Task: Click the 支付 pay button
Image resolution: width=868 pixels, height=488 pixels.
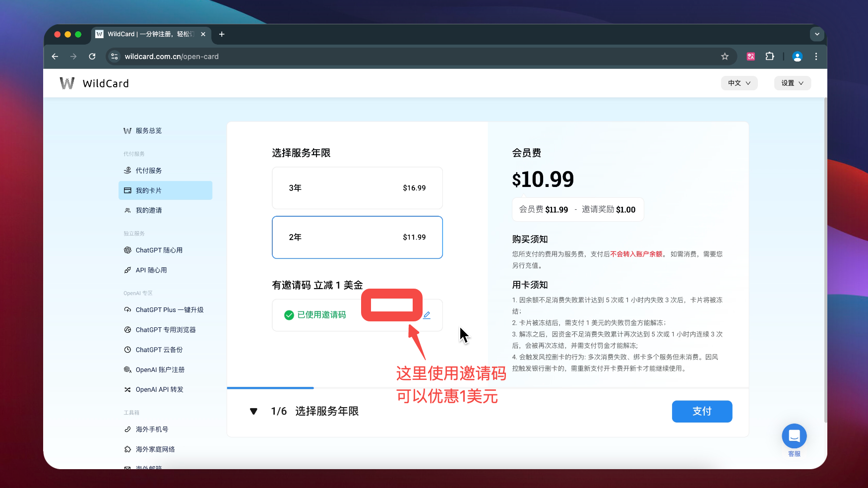Action: point(702,411)
